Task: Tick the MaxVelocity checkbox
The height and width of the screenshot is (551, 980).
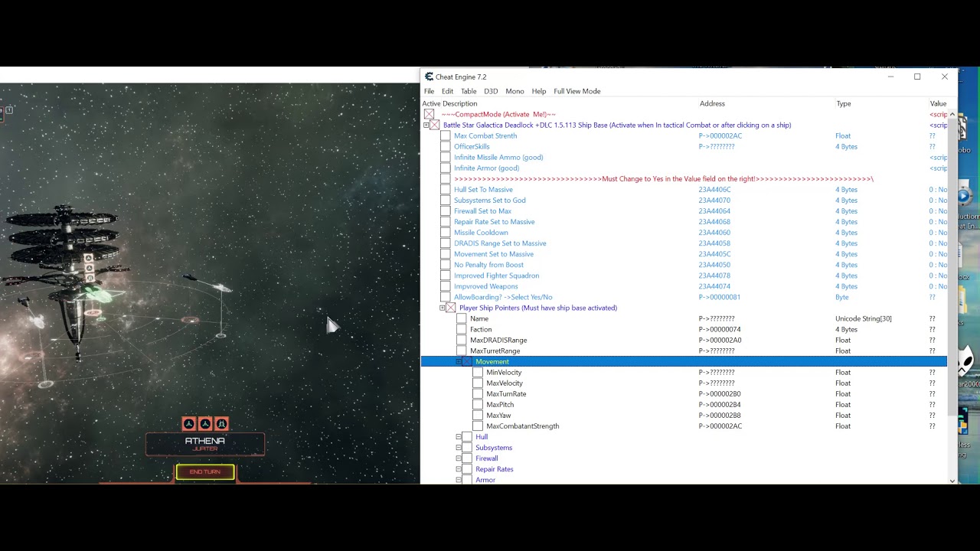Action: click(x=478, y=383)
